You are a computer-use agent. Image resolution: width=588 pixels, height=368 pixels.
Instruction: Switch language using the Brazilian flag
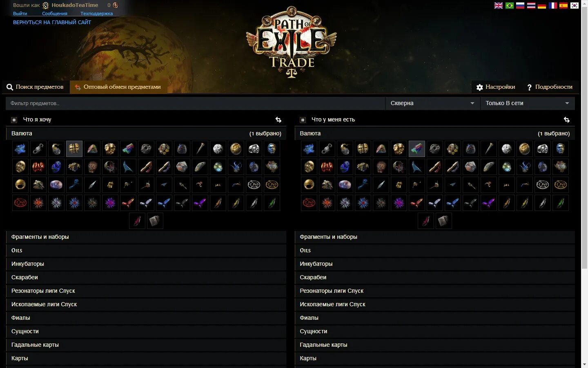[x=510, y=5]
